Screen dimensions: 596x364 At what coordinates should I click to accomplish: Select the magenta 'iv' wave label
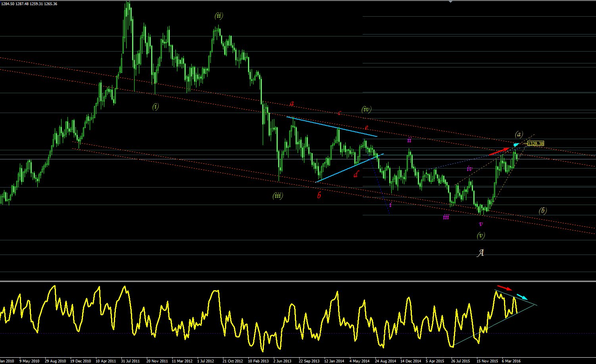click(469, 169)
